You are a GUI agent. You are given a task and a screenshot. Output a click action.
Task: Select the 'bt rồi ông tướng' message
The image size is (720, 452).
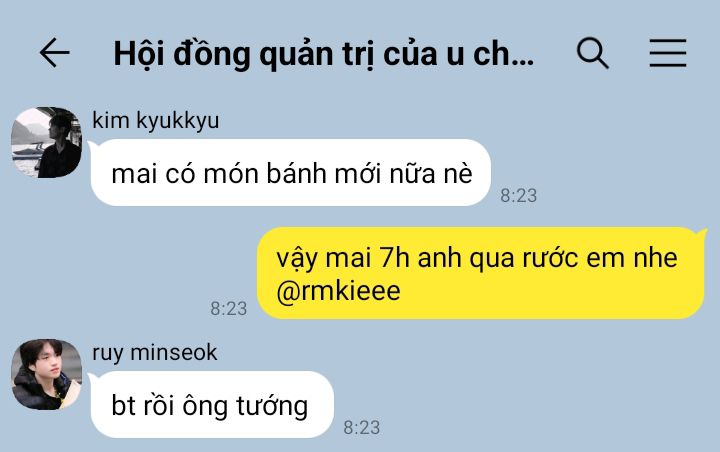pyautogui.click(x=212, y=405)
